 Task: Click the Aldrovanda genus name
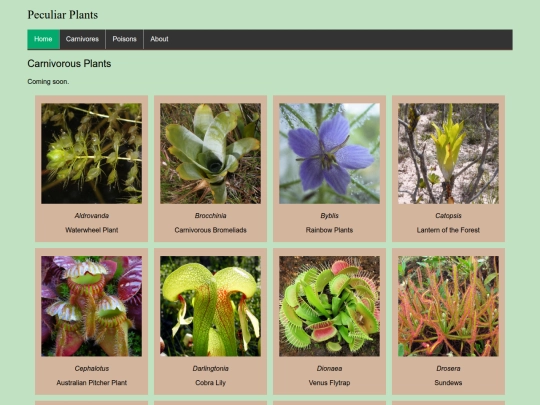[92, 216]
